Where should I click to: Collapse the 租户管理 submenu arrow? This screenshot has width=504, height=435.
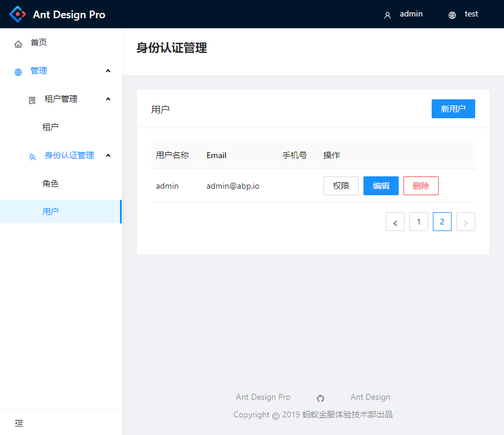click(108, 99)
